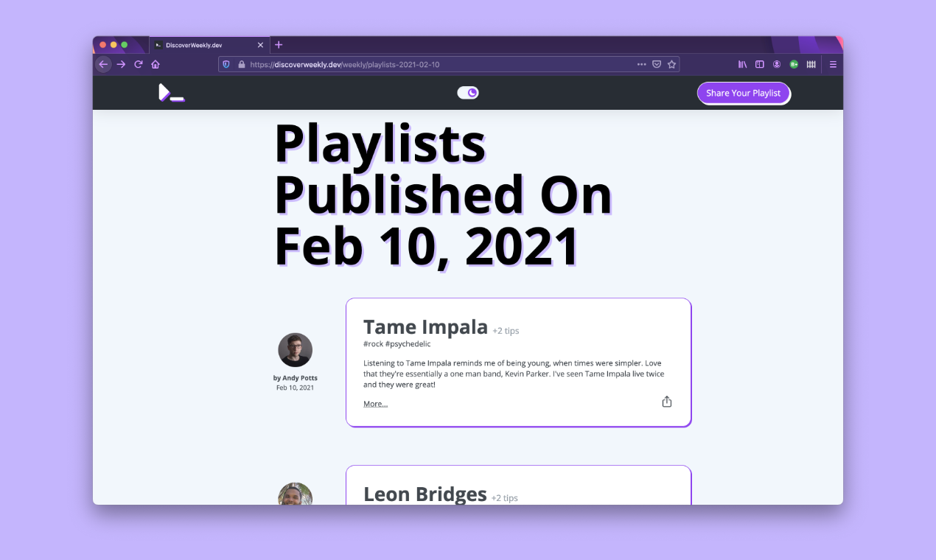936x560 pixels.
Task: Go back using the browser back arrow
Action: coord(103,64)
